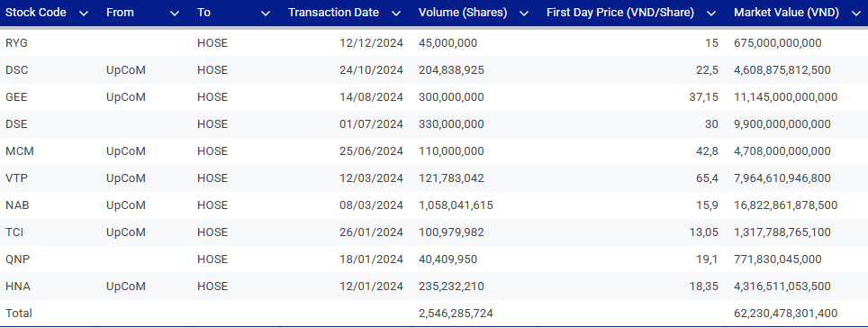
Task: Click transaction date 08/03/2024
Action: click(x=372, y=205)
